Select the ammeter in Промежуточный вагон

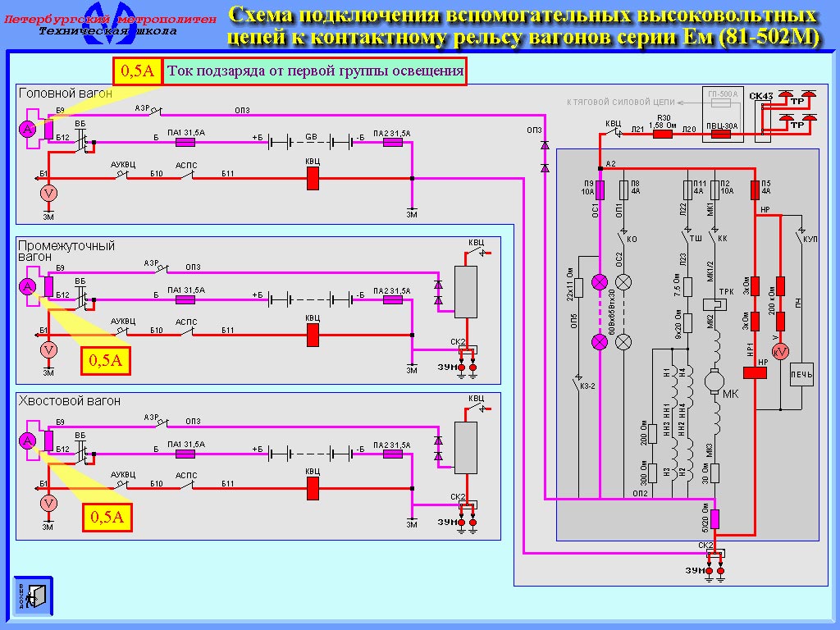coord(27,286)
